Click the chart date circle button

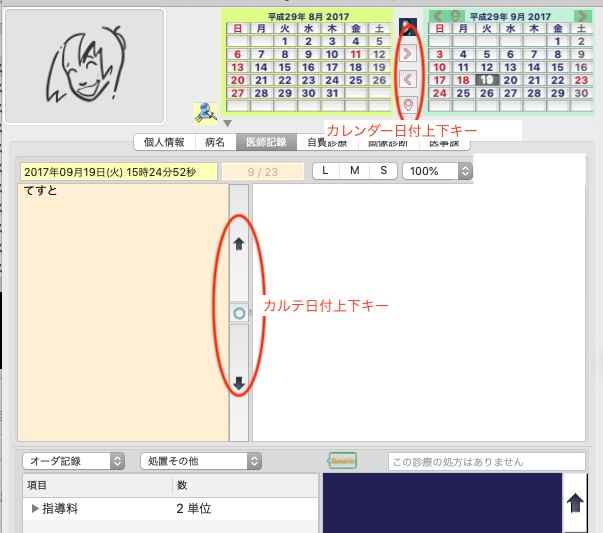point(239,313)
